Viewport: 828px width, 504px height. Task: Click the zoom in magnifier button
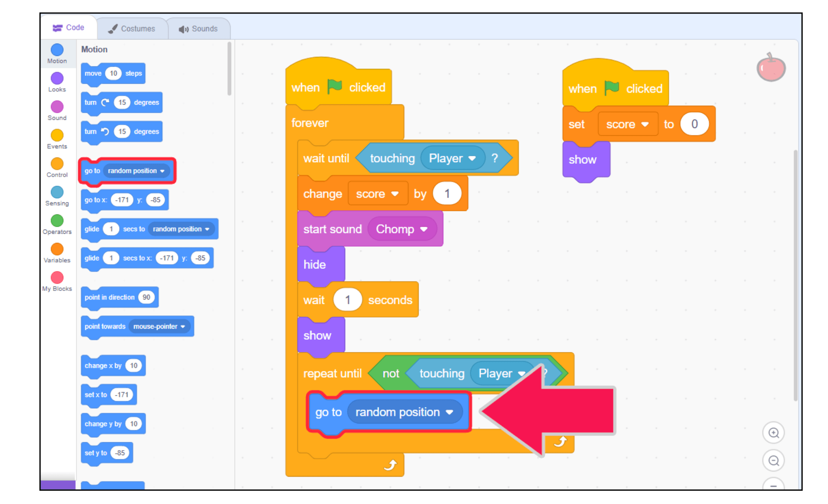pyautogui.click(x=774, y=433)
